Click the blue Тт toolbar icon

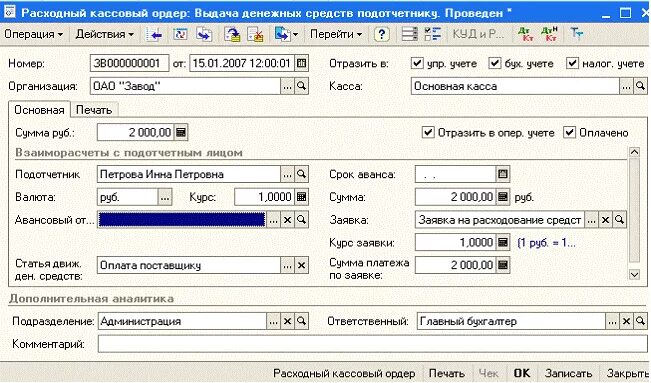(576, 34)
